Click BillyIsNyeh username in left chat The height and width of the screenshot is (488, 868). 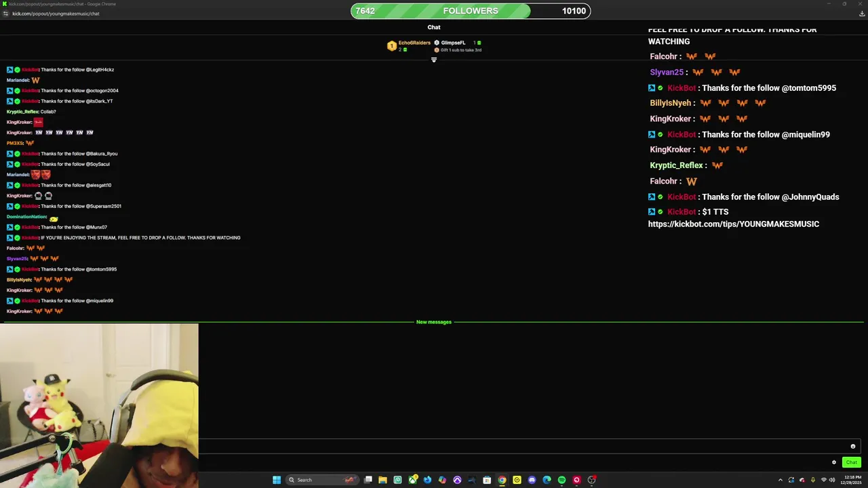19,280
